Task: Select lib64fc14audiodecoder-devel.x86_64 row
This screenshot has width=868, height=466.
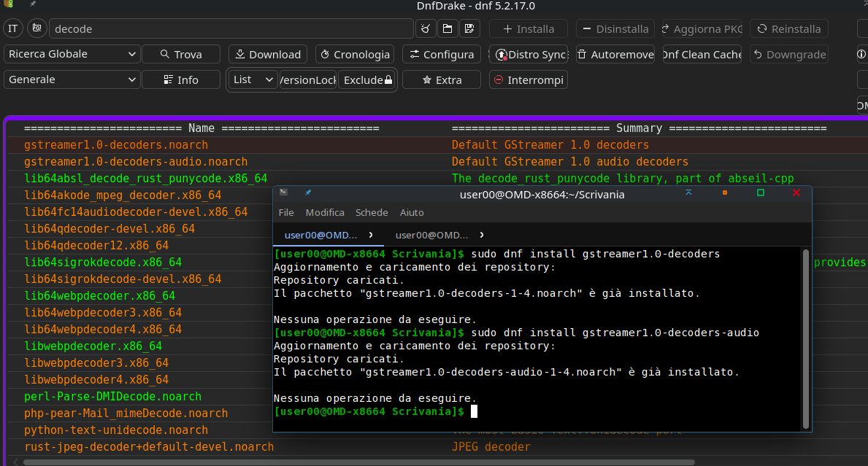Action: click(136, 211)
